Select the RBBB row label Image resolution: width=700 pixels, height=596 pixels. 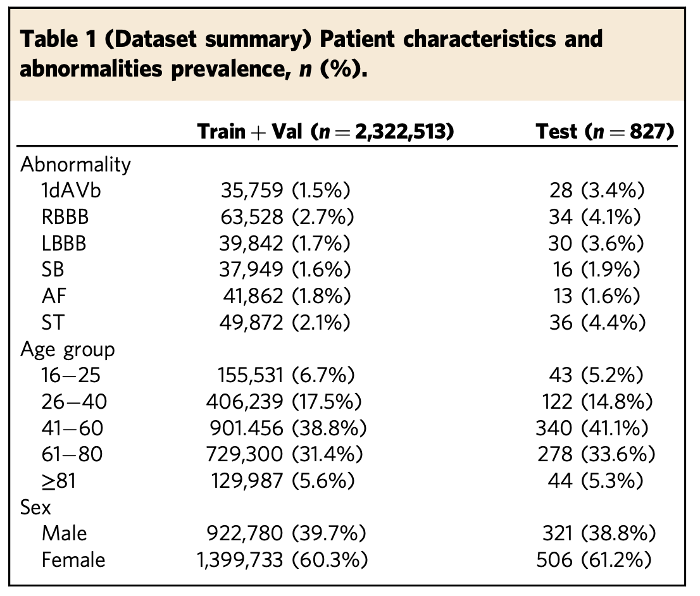pos(65,218)
